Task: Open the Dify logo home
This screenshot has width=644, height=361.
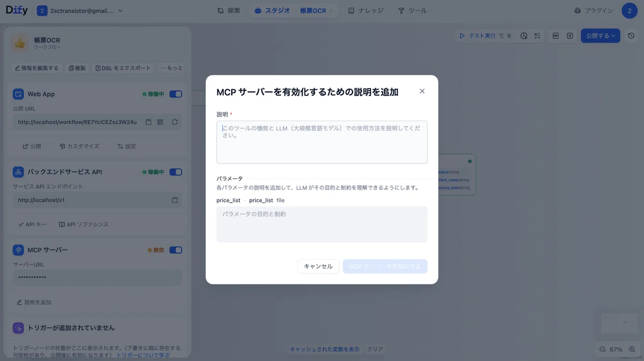Action: [17, 10]
